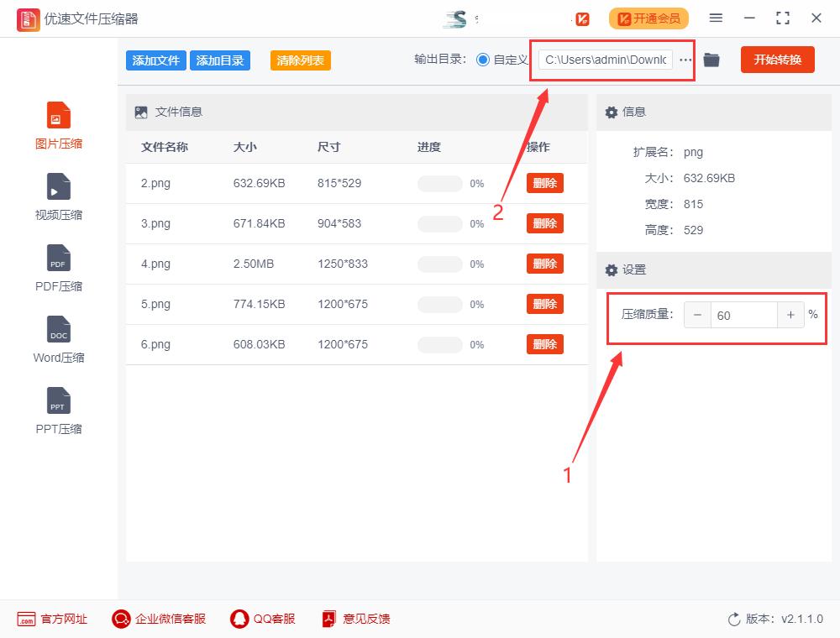
Task: Expand output path with ellipsis button
Action: click(x=686, y=60)
